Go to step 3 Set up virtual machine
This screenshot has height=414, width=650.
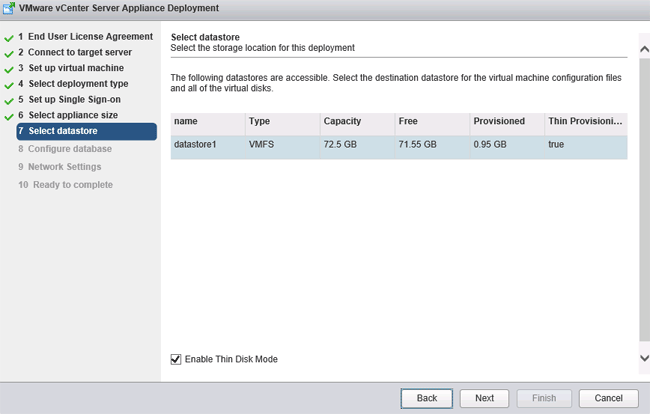[x=71, y=68]
